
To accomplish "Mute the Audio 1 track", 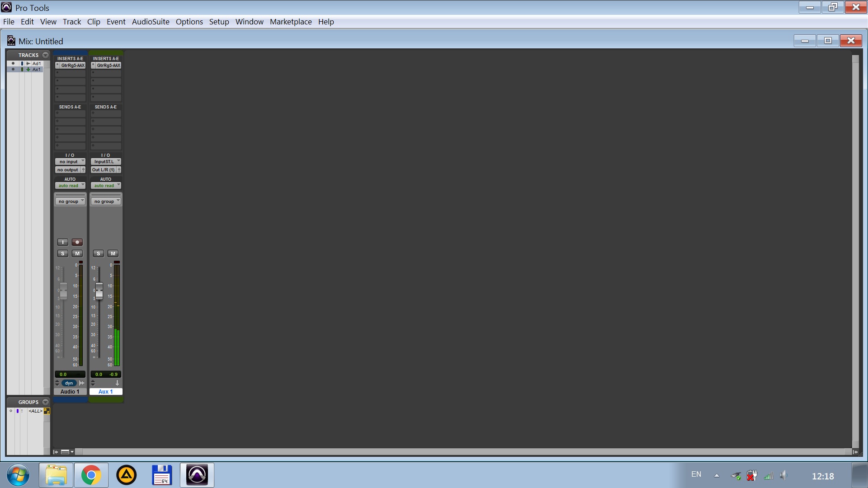I will pos(77,253).
